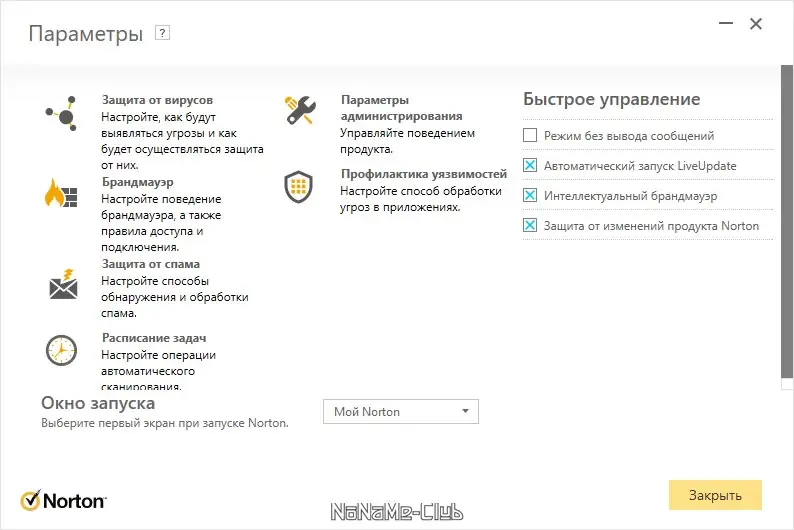Expand the Мой Norton startup window dropdown
794x530 pixels.
coord(401,412)
